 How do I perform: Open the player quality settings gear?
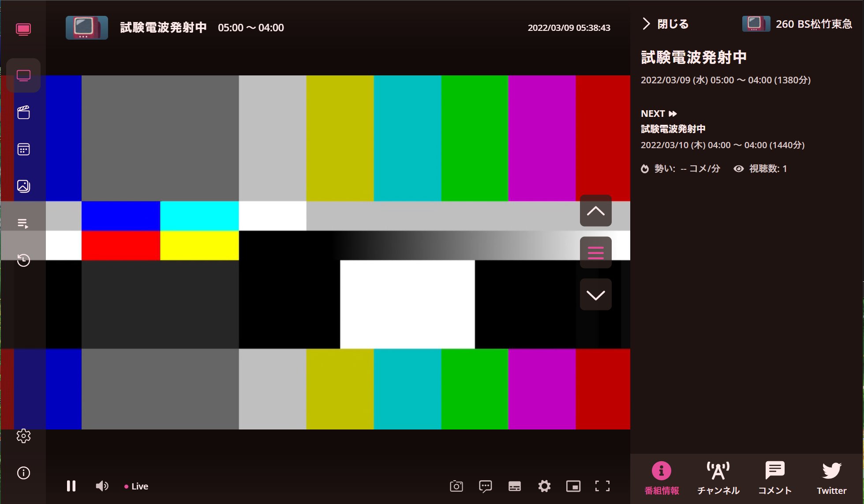(x=544, y=486)
